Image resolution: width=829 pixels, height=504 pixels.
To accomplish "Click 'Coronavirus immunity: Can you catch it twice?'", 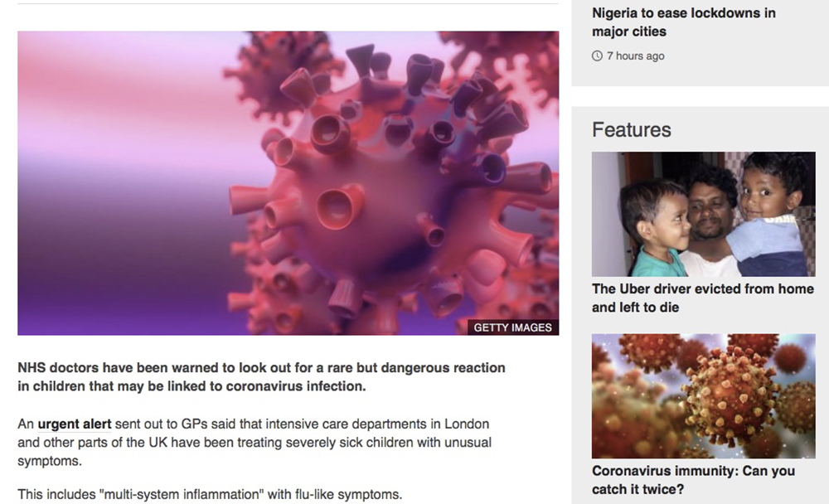I will click(693, 480).
